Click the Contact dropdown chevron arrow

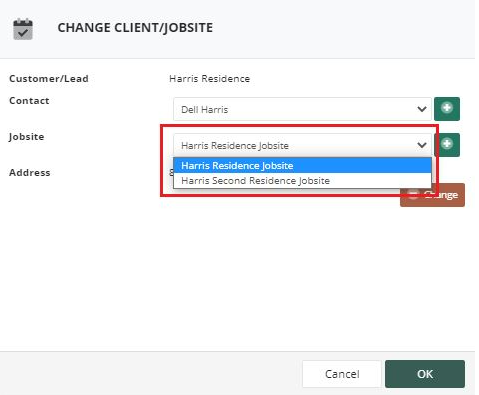coord(422,109)
